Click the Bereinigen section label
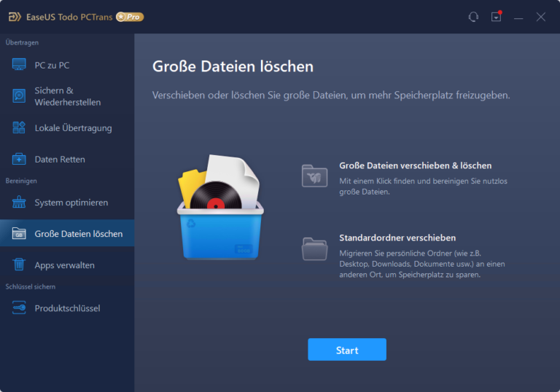Viewport: 560px width, 392px height. point(21,181)
